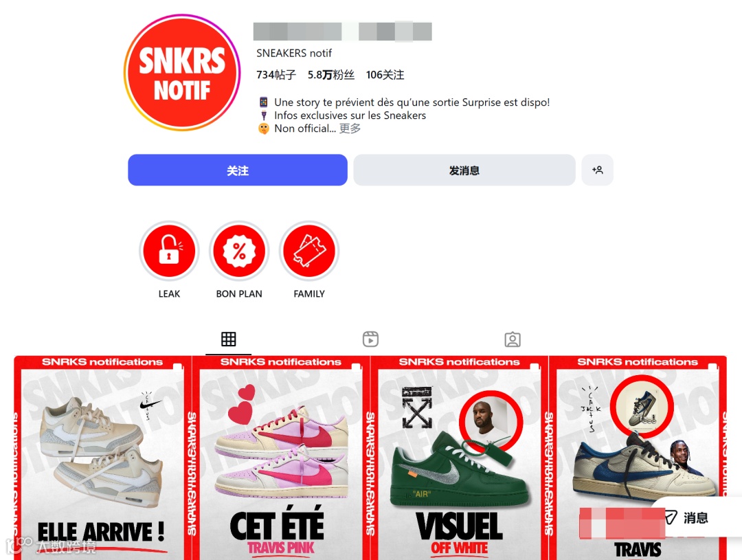
Task: Switch to the posts grid tab
Action: click(229, 339)
